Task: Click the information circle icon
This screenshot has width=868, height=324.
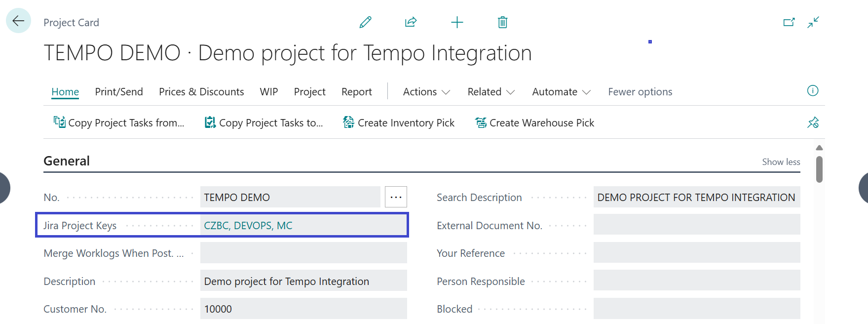Action: tap(812, 91)
